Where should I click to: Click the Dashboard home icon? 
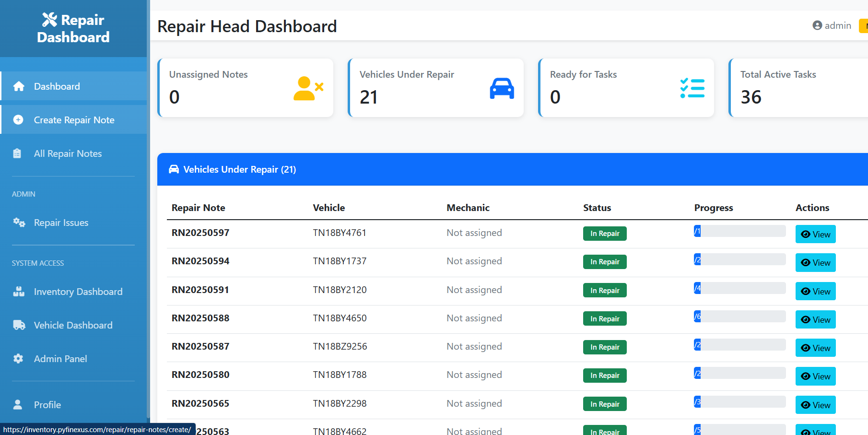point(19,86)
